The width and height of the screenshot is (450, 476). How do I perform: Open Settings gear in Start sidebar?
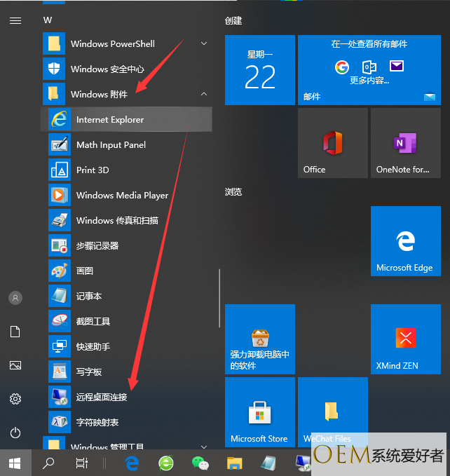(x=15, y=399)
